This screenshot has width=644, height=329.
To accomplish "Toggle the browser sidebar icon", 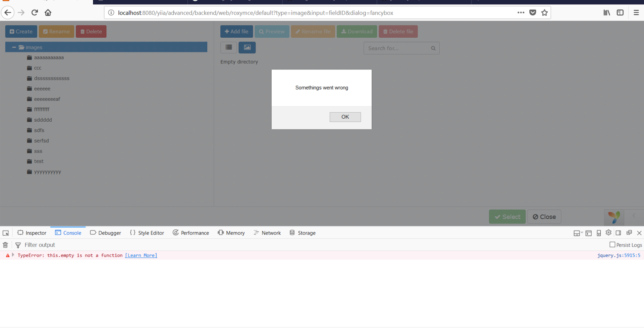I will [620, 13].
